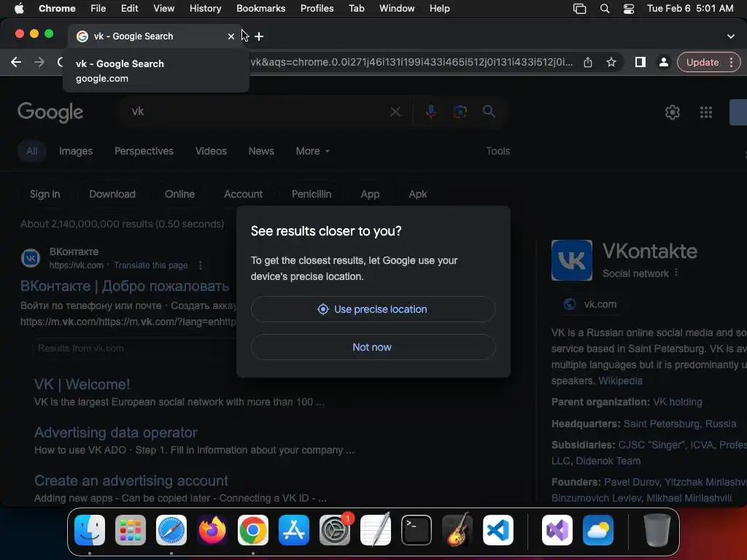The height and width of the screenshot is (560, 747).
Task: Click the VKontakte logo thumbnail
Action: [x=572, y=260]
